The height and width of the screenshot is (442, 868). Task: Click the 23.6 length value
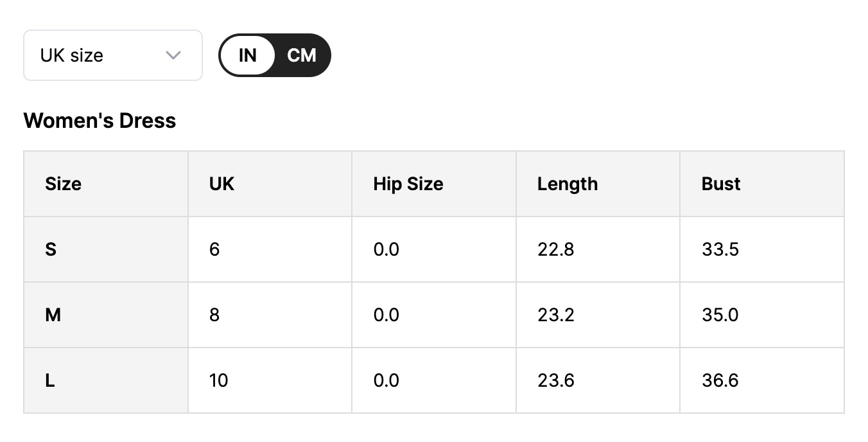(x=555, y=380)
